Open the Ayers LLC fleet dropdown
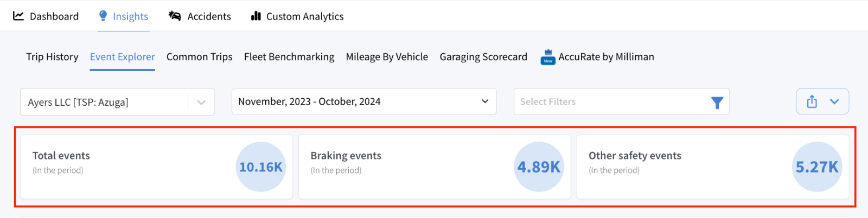Screen dimensions: 868x218 117,102
